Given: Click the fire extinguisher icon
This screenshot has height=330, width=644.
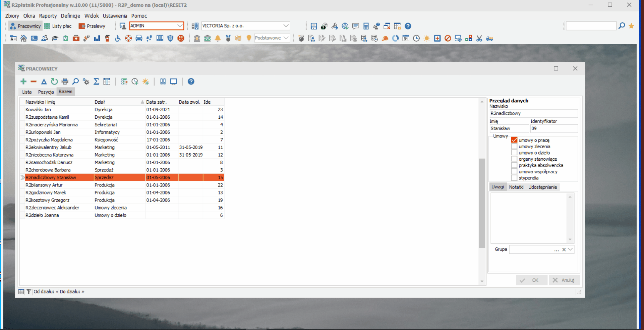Looking at the screenshot, I should tap(107, 38).
